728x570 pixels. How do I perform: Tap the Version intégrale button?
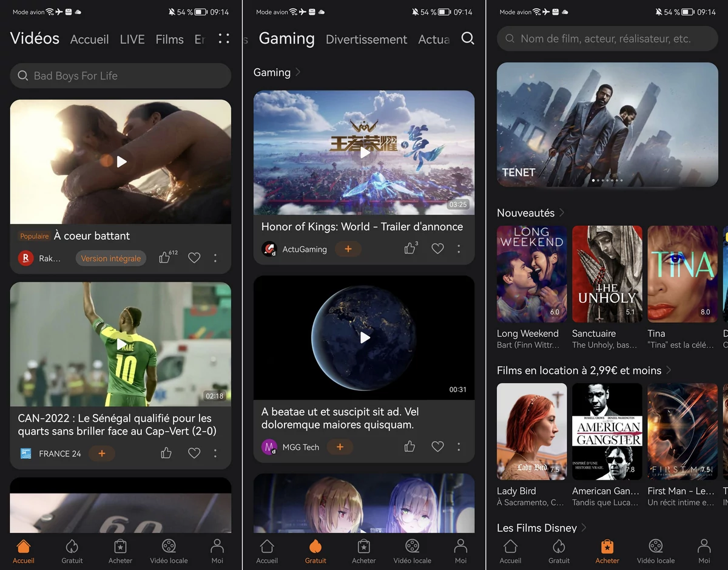pos(111,258)
